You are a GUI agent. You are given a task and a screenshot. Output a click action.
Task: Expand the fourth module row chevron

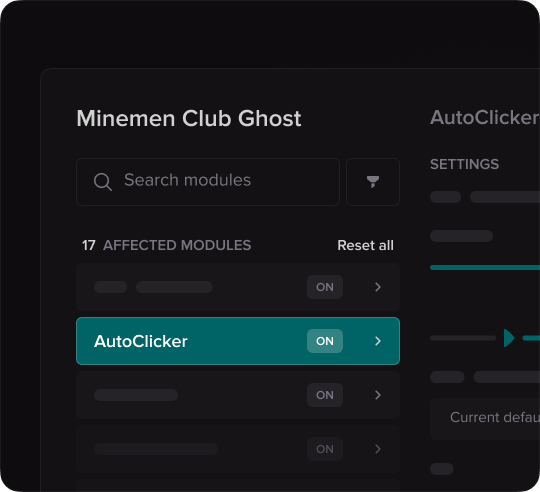(378, 449)
